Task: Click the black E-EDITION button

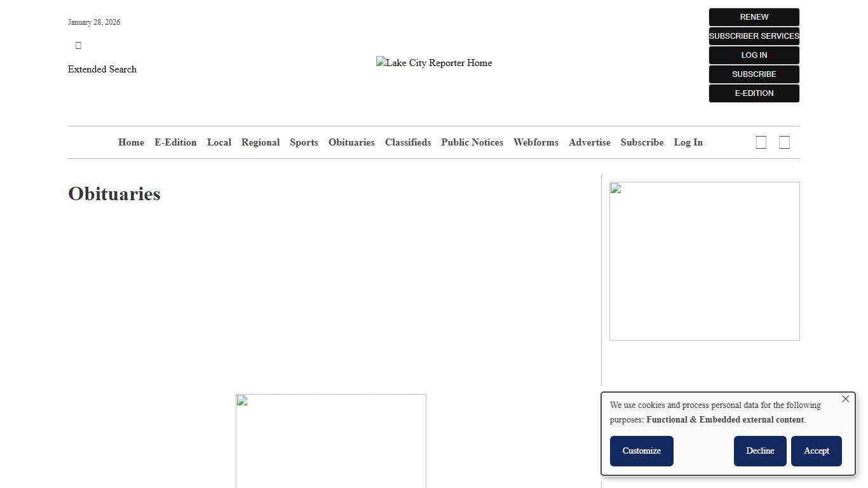Action: click(754, 93)
